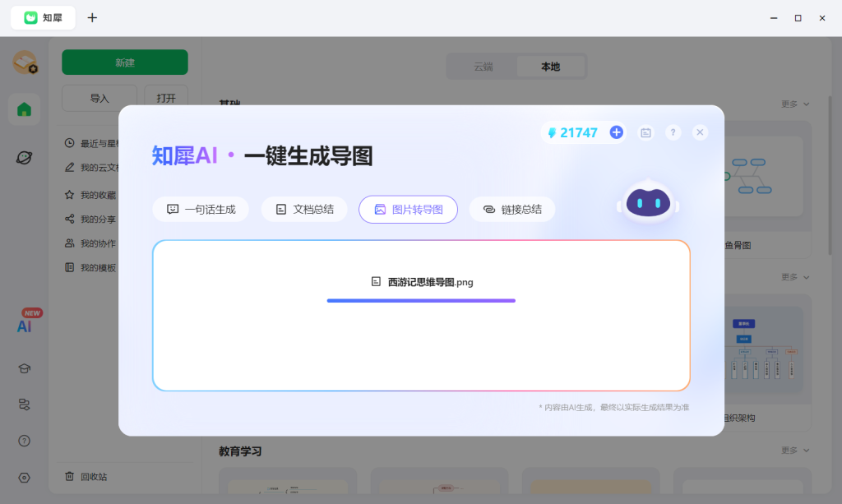Open the 回收站 recycle bin
The width and height of the screenshot is (842, 504).
86,477
